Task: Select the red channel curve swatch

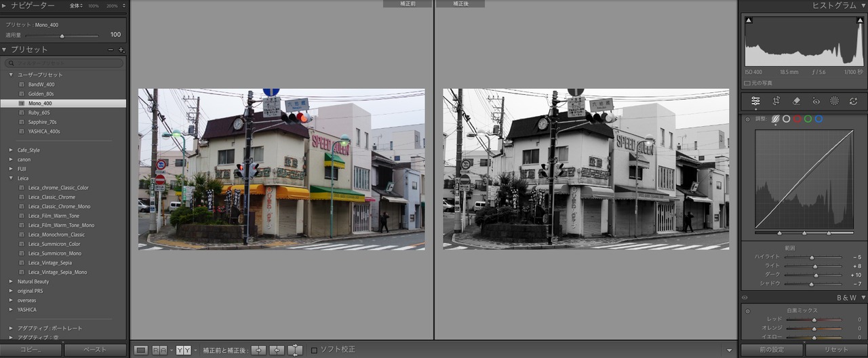Action: (x=797, y=119)
